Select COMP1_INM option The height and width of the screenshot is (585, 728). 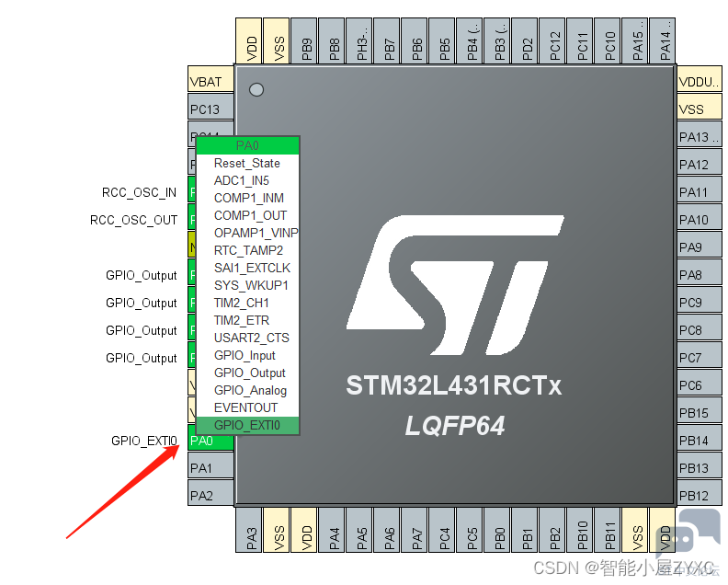247,198
